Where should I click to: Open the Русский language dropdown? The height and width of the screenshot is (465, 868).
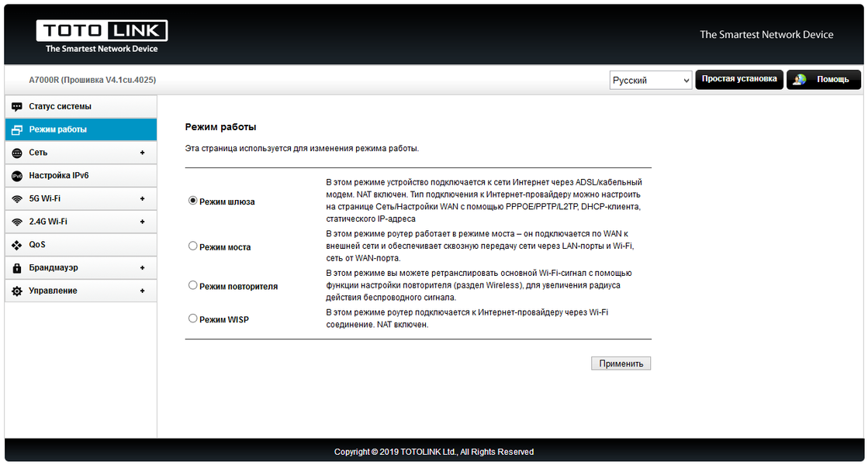pos(651,80)
